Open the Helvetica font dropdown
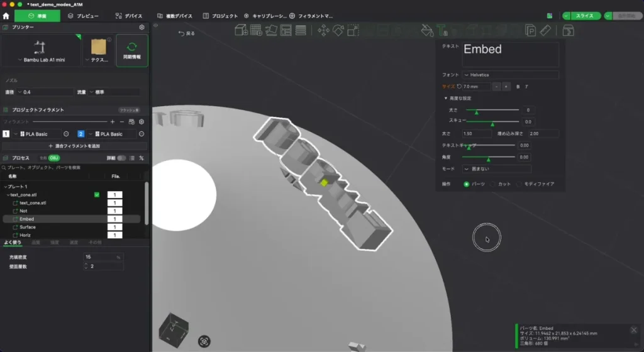644x352 pixels. 511,75
